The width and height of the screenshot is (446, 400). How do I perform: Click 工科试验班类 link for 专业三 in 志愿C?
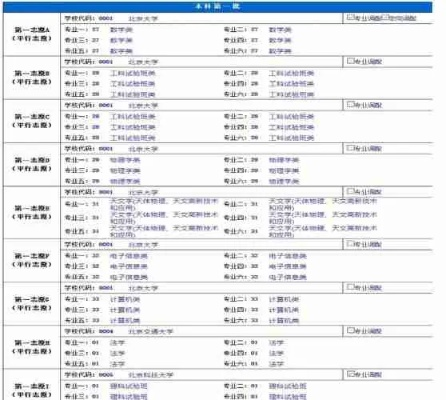pos(133,127)
